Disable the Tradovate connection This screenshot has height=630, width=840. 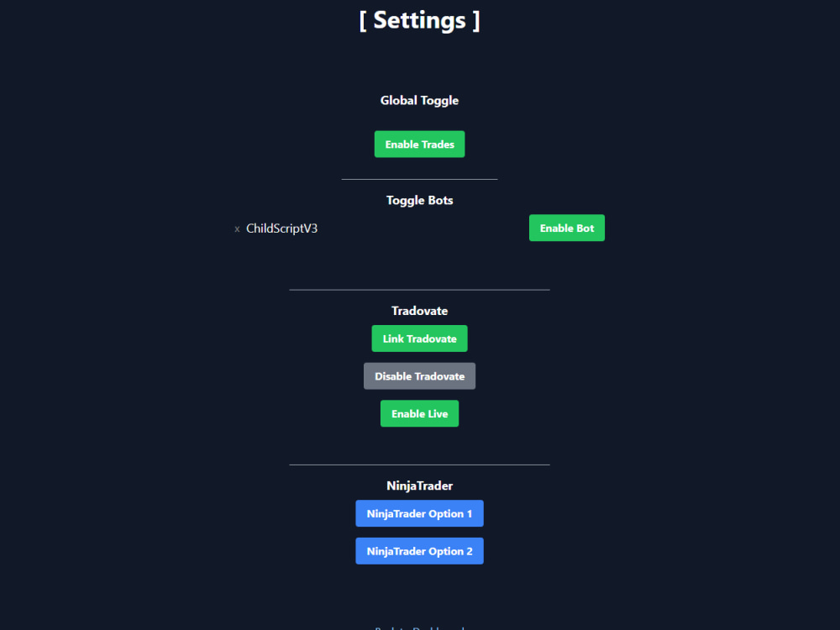click(419, 375)
